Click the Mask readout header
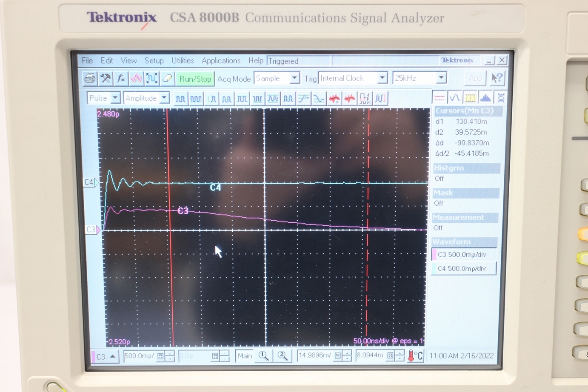This screenshot has width=588, height=392. pos(466,193)
